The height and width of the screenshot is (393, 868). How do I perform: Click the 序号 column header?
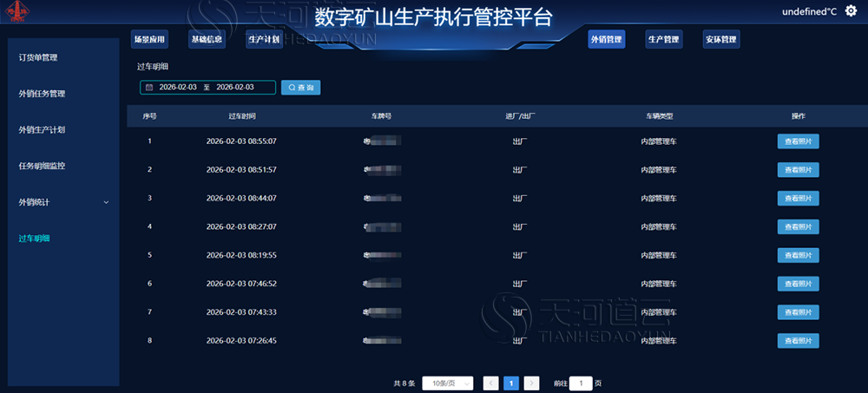(x=149, y=117)
